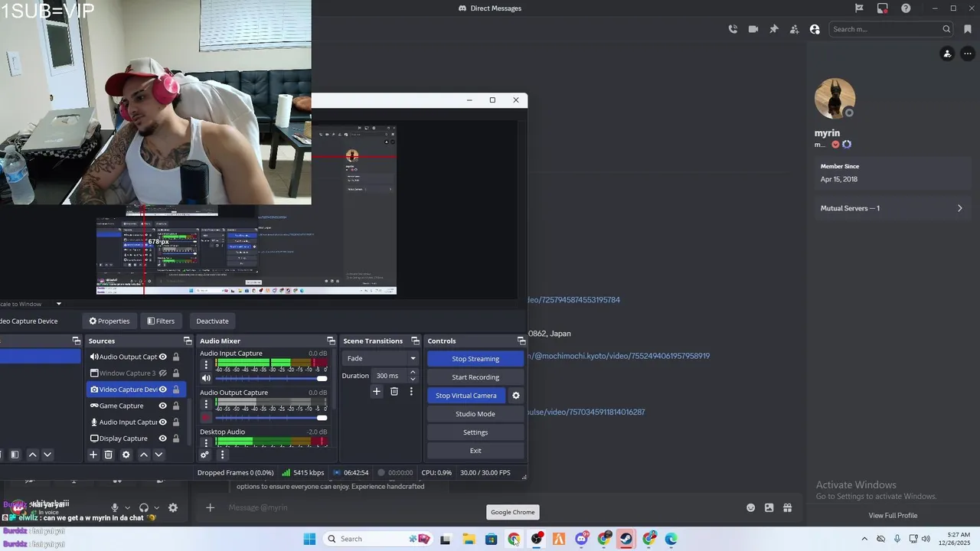
Task: Toggle visibility of Game Capture source
Action: [x=163, y=406]
